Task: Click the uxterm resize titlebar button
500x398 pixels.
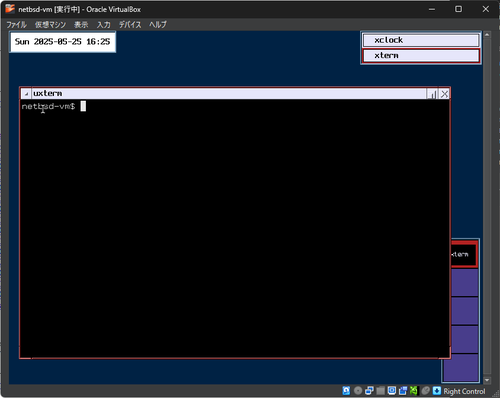Action: tap(432, 94)
